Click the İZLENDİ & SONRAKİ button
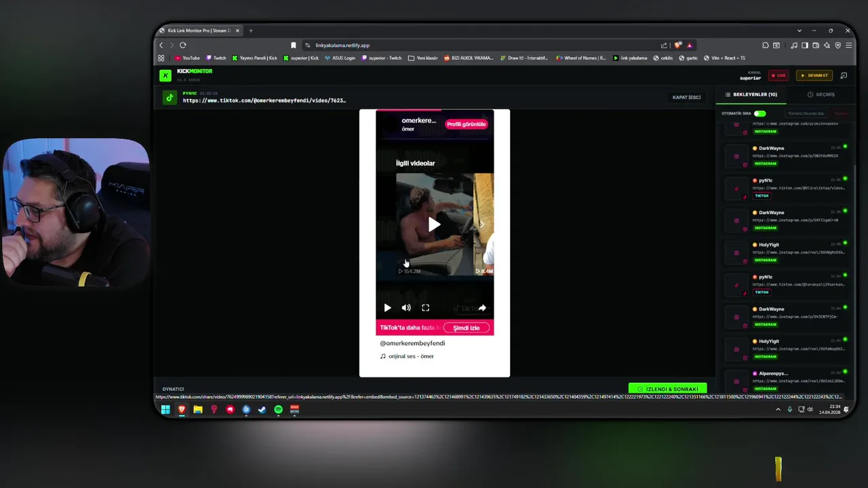868x488 pixels. 668,389
